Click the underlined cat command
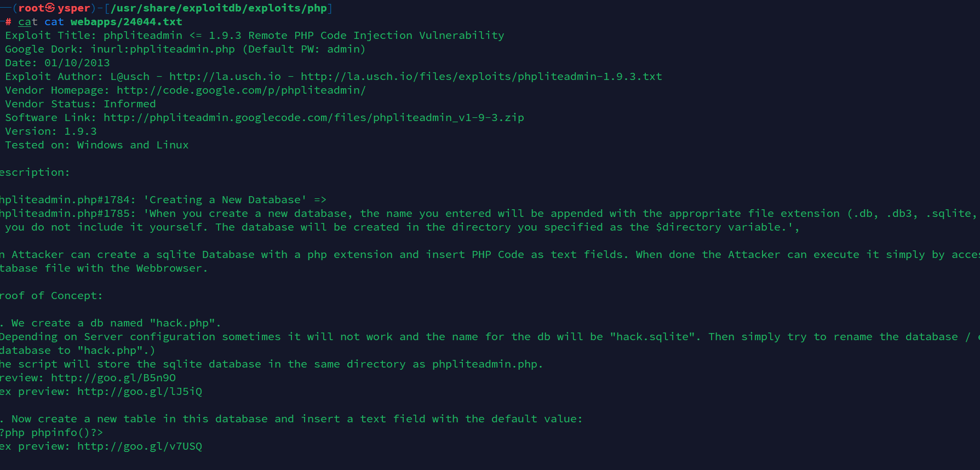The image size is (980, 470). point(28,22)
